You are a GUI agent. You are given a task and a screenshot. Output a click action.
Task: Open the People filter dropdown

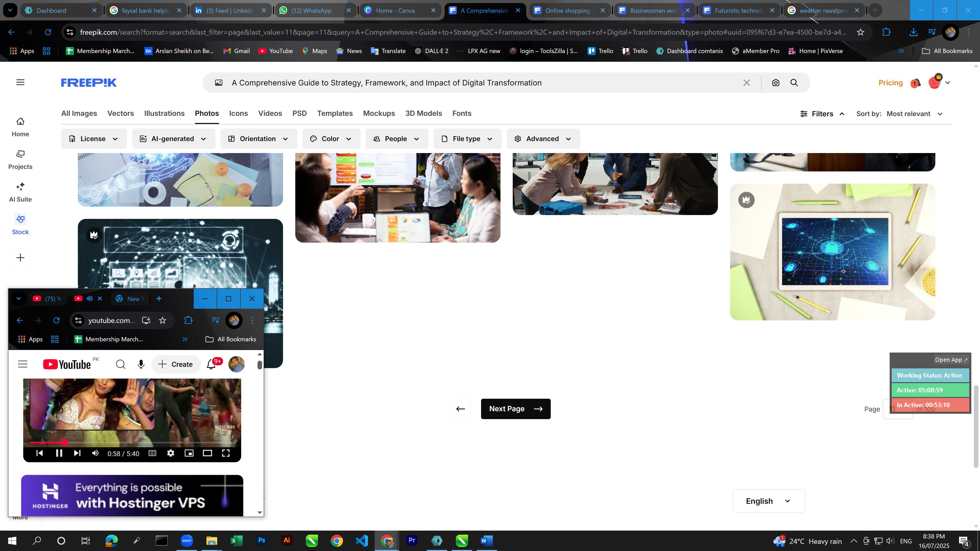click(x=397, y=139)
